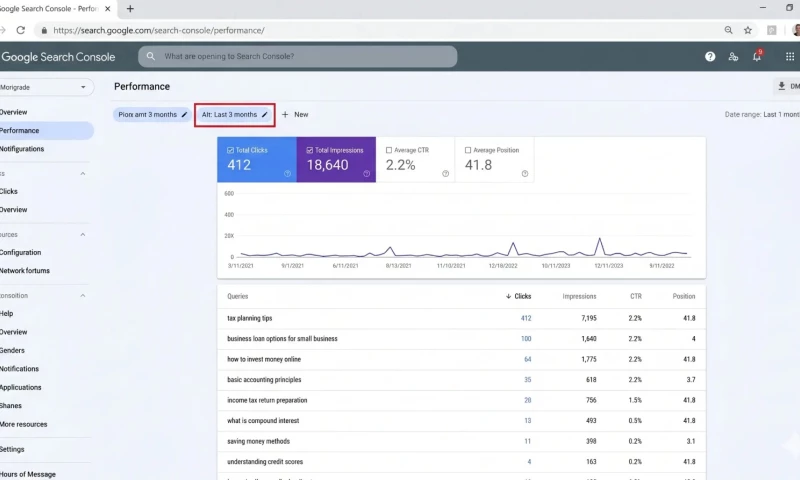Open the Total Impressions help icon
The width and height of the screenshot is (800, 480).
pyautogui.click(x=366, y=174)
